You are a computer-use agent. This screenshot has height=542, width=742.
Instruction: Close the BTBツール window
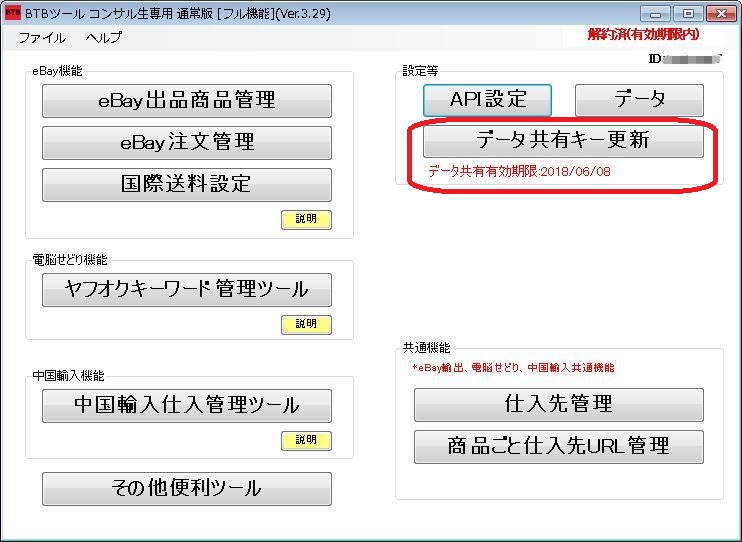tap(721, 14)
